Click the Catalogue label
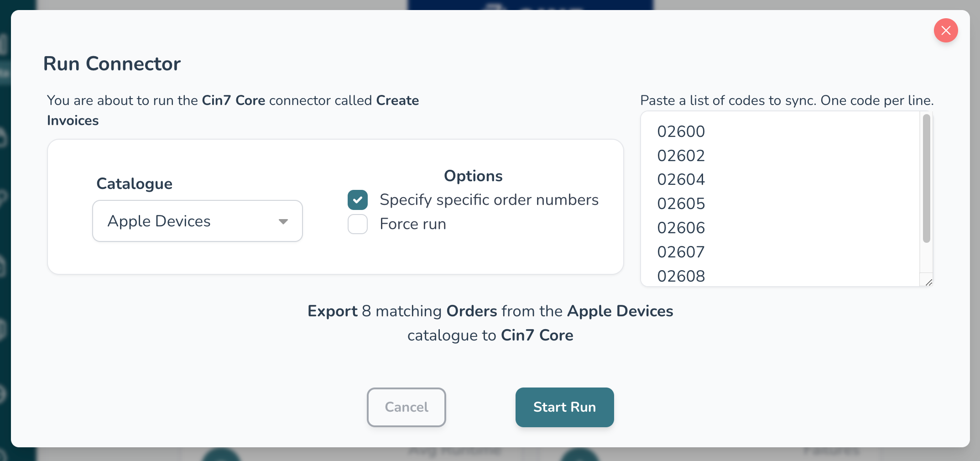 134,183
